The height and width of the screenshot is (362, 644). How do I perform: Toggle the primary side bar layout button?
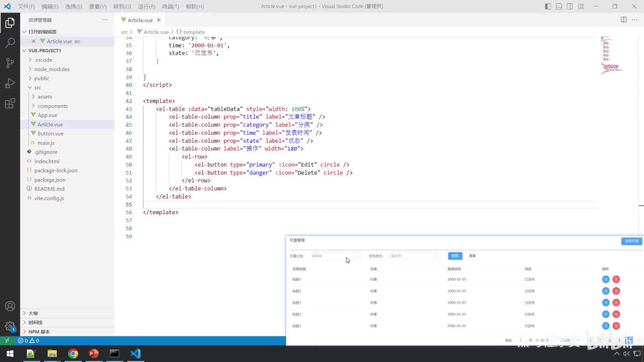tap(548, 7)
